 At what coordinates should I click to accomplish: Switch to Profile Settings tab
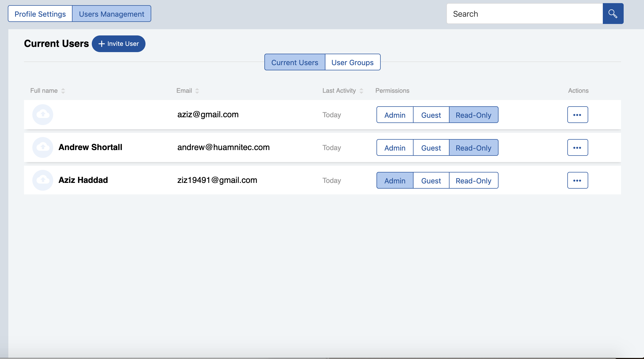[x=40, y=14]
